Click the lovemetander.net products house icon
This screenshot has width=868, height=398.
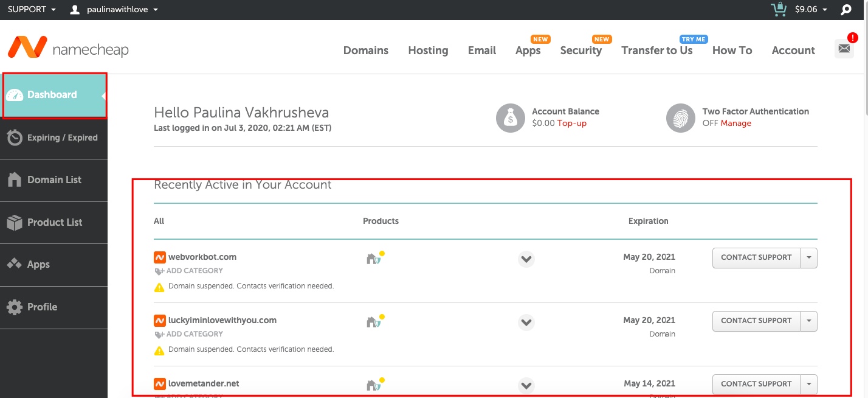click(374, 385)
